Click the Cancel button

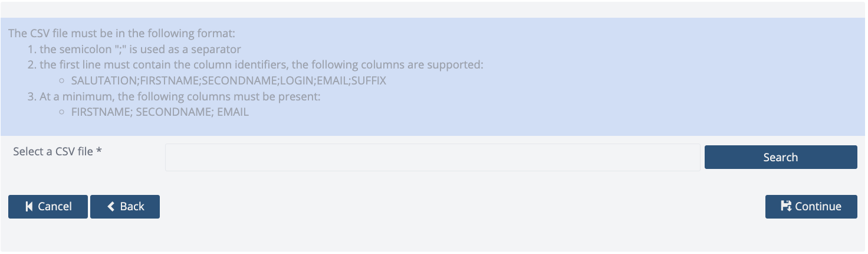(x=48, y=207)
